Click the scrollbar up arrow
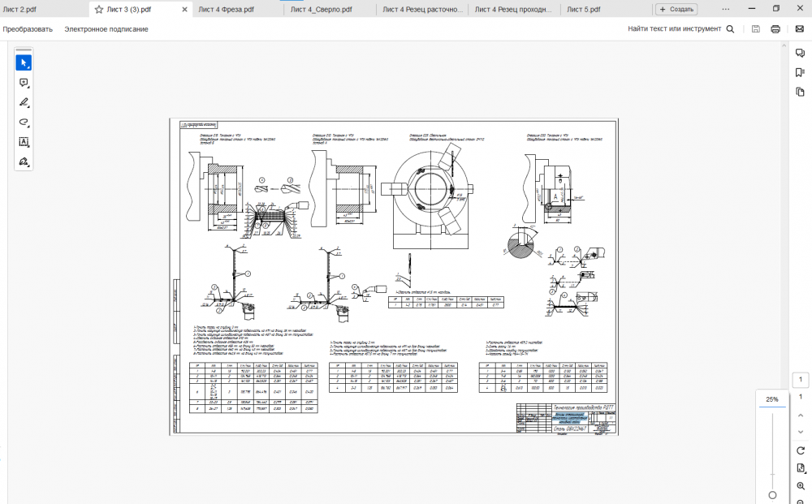This screenshot has height=504, width=812. point(784,46)
